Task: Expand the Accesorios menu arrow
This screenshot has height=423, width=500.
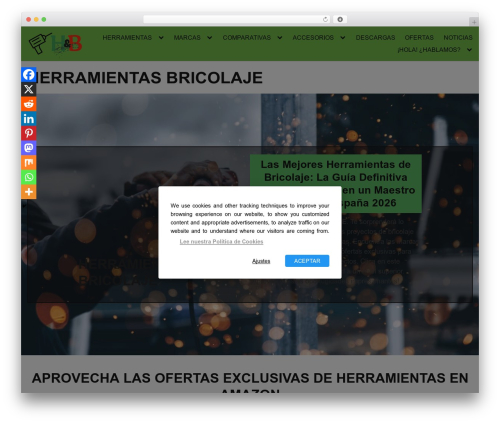Action: 343,38
